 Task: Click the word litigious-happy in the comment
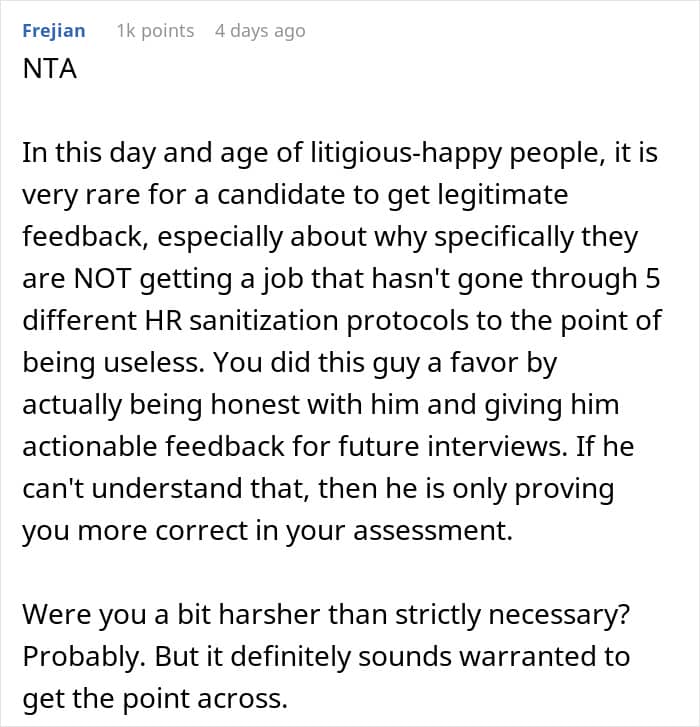(406, 153)
